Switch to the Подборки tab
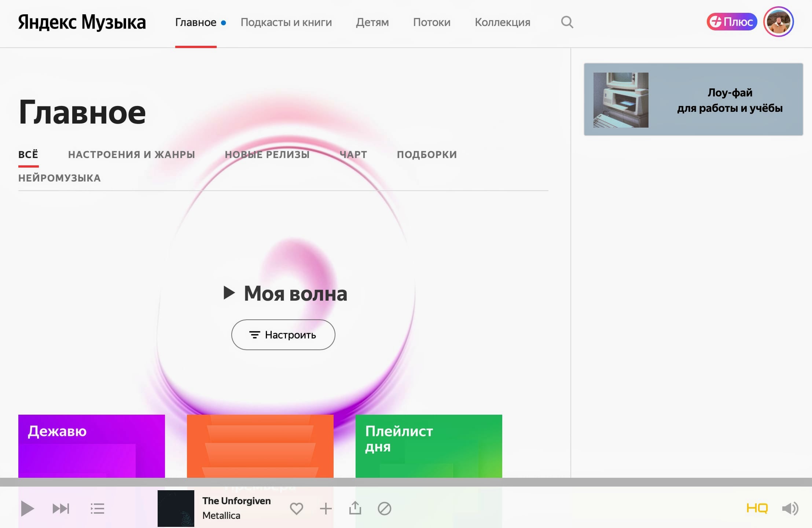This screenshot has height=528, width=812. coord(427,154)
